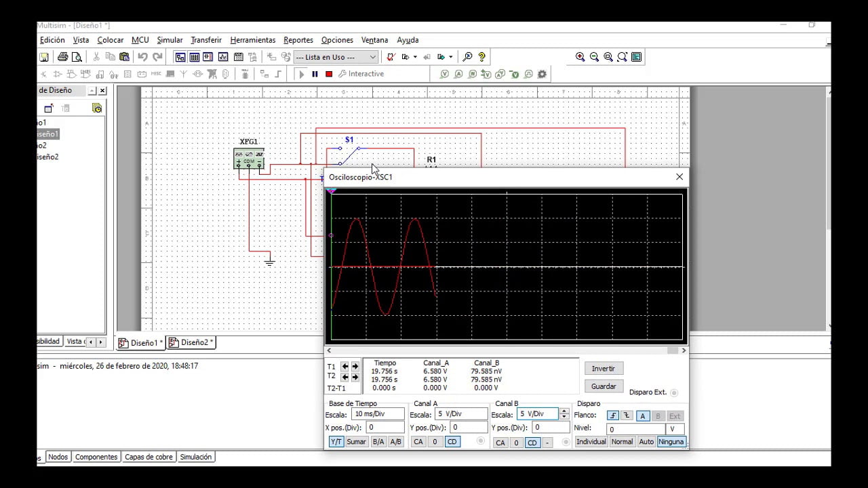Open the Simular menu

(x=170, y=40)
